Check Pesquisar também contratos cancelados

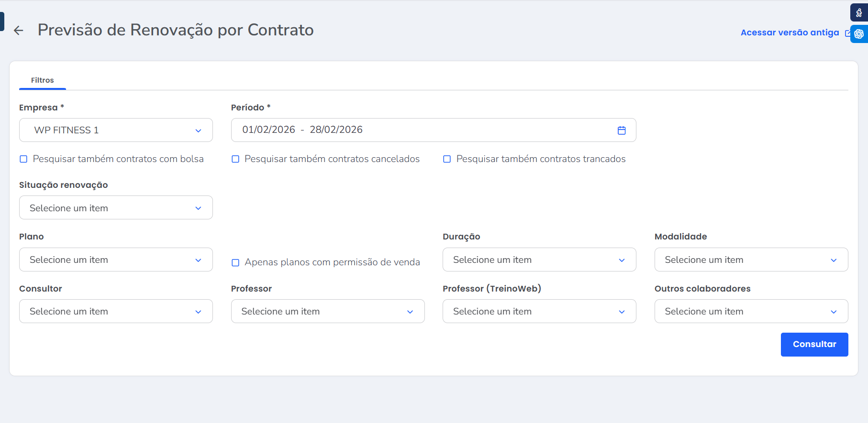tap(235, 159)
